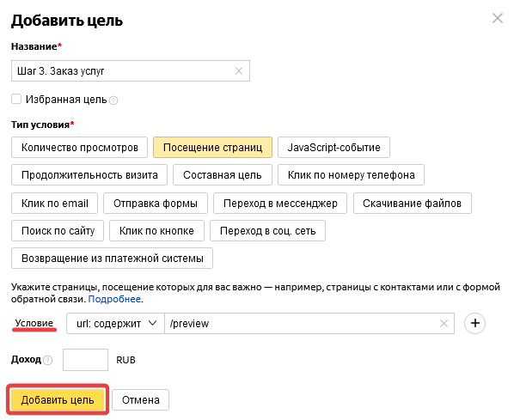The height and width of the screenshot is (420, 514).
Task: Enable the Избранная цель checkbox
Action: click(16, 99)
